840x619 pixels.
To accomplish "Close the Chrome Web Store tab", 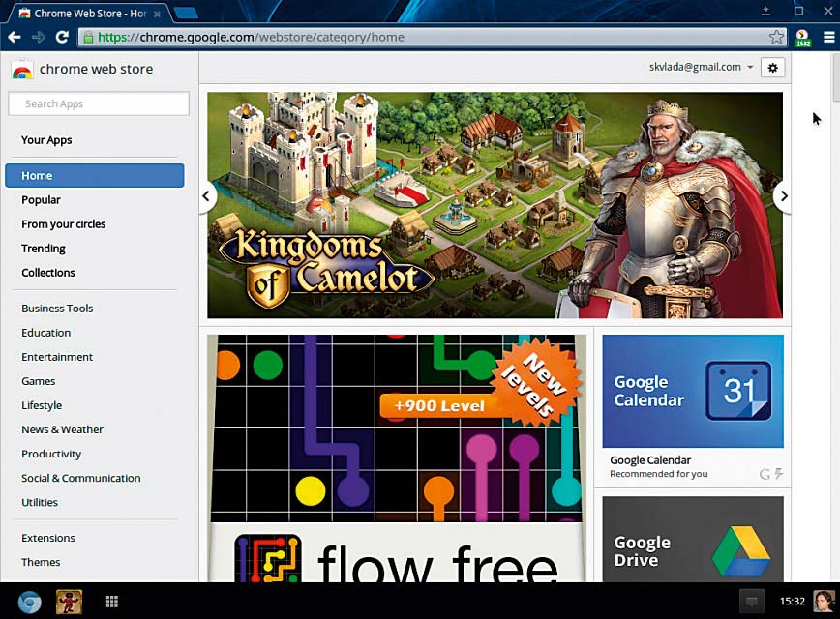I will point(157,14).
